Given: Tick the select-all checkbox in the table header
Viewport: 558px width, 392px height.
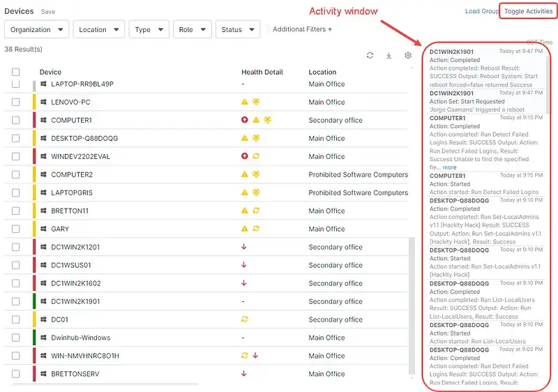Looking at the screenshot, I should [15, 73].
